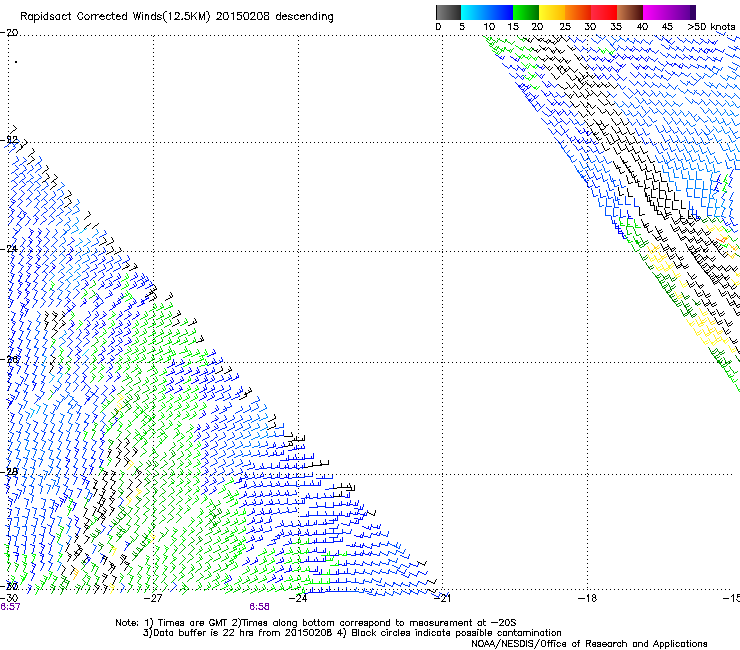Click the '-18' longitude axis label
This screenshot has height=650, width=740.
point(587,598)
